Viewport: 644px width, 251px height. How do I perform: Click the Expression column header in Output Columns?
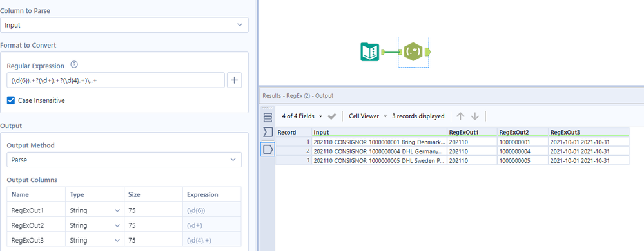pyautogui.click(x=211, y=194)
